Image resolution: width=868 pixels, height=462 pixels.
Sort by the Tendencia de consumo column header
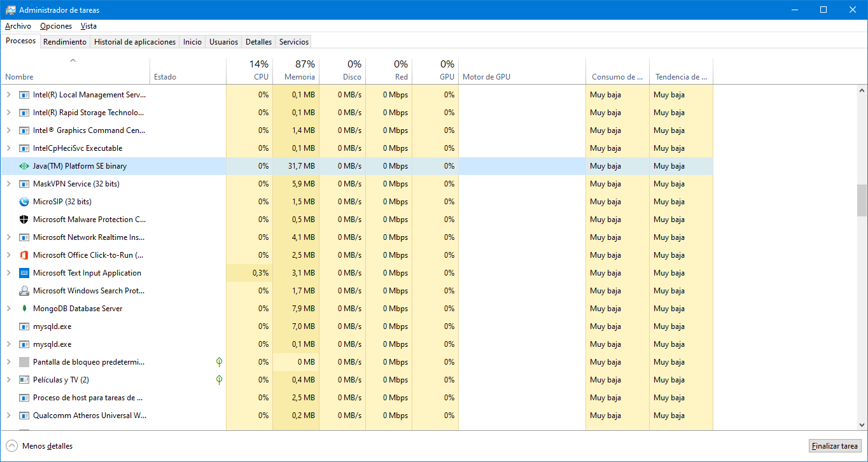pos(681,71)
